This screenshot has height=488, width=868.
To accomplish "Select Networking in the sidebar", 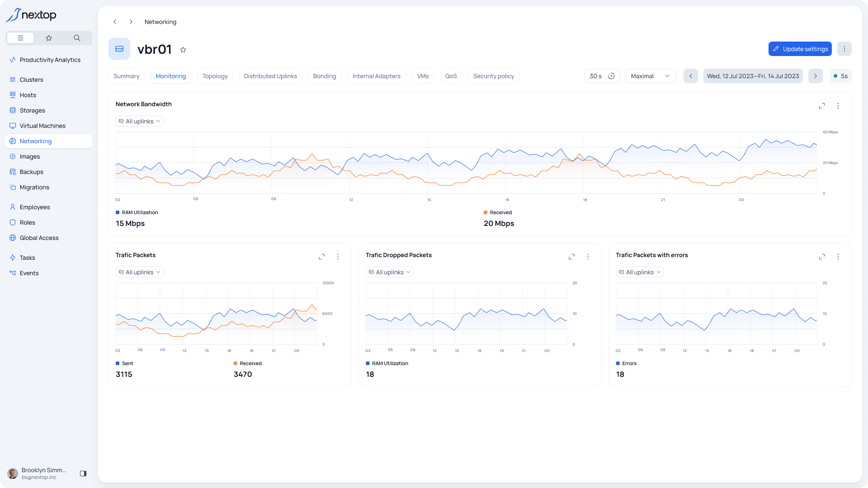I will [x=49, y=141].
